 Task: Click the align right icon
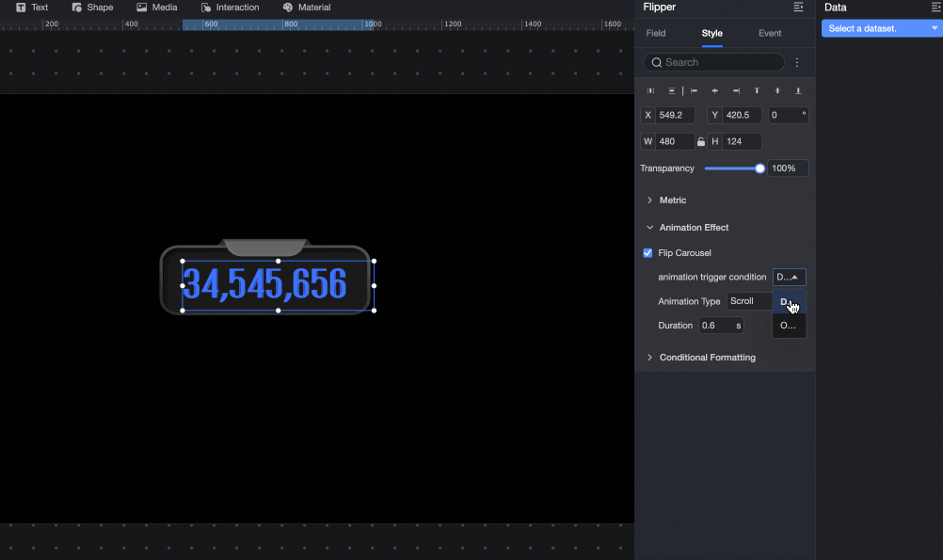pyautogui.click(x=736, y=91)
